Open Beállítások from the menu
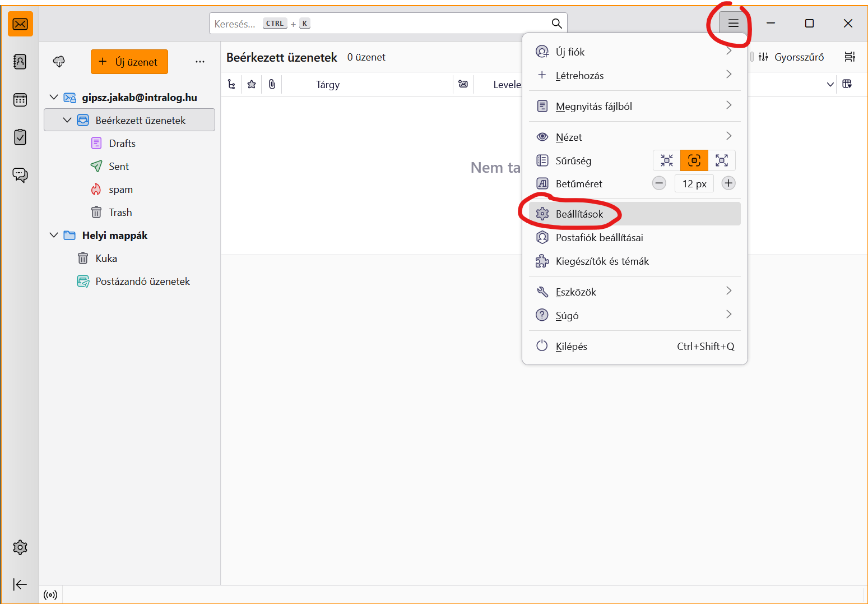 (579, 214)
